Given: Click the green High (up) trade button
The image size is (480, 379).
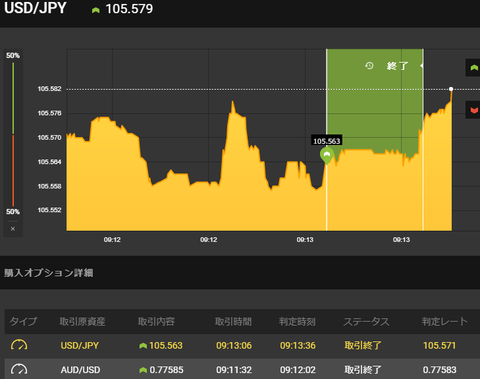Looking at the screenshot, I should [x=473, y=68].
